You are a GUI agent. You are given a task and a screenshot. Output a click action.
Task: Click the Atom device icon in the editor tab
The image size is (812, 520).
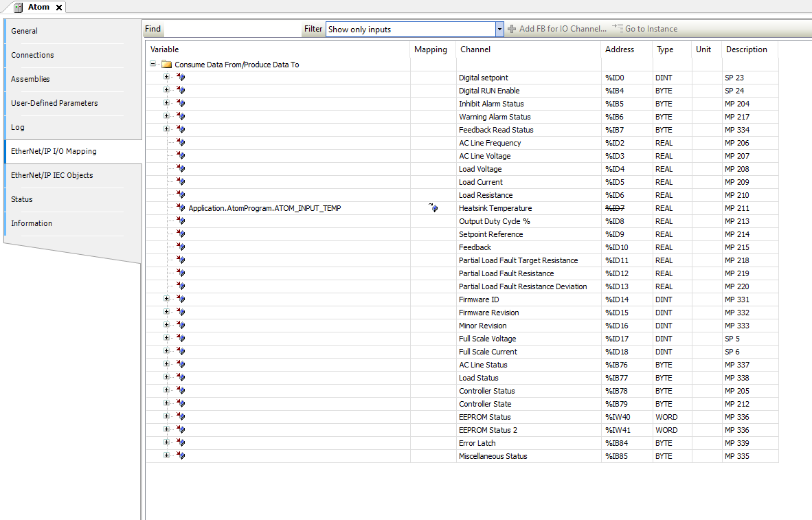pos(19,7)
